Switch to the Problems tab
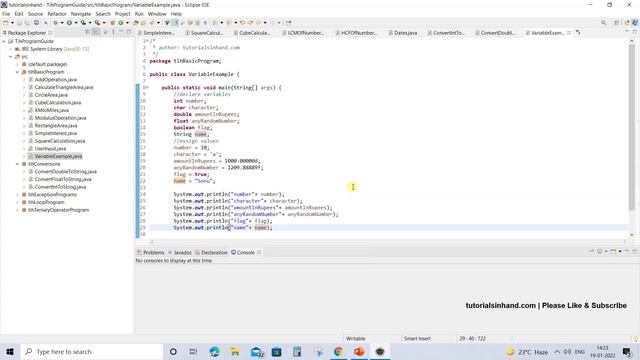This screenshot has height=360, width=640. (151, 253)
